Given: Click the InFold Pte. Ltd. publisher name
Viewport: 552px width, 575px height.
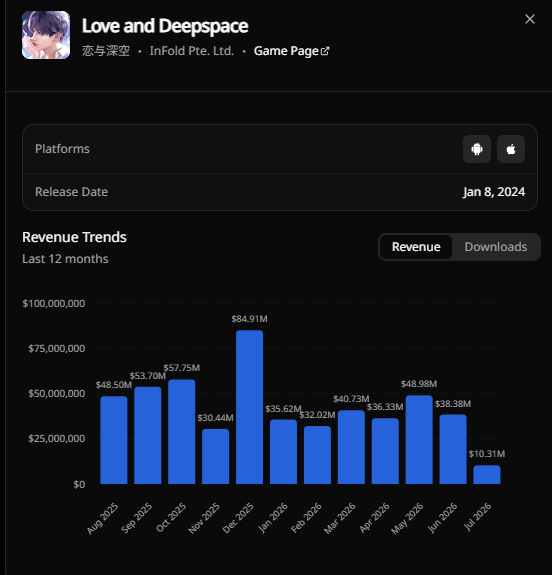Looking at the screenshot, I should point(191,51).
